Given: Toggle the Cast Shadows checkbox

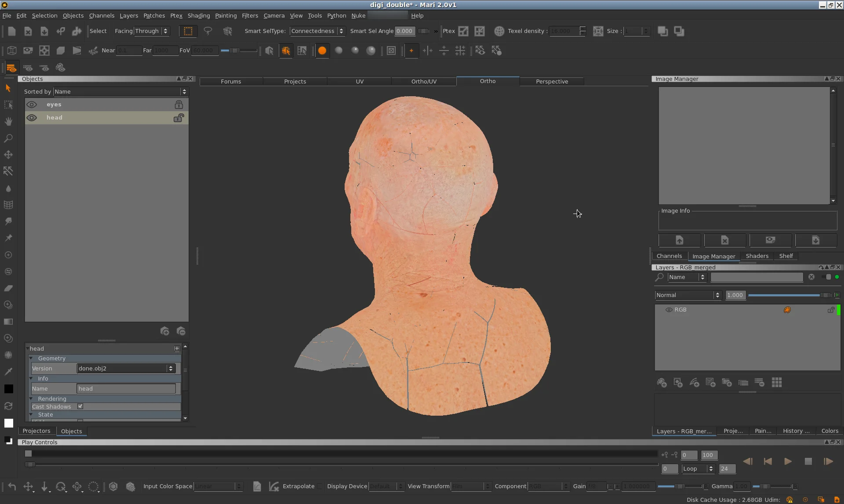Looking at the screenshot, I should point(80,406).
